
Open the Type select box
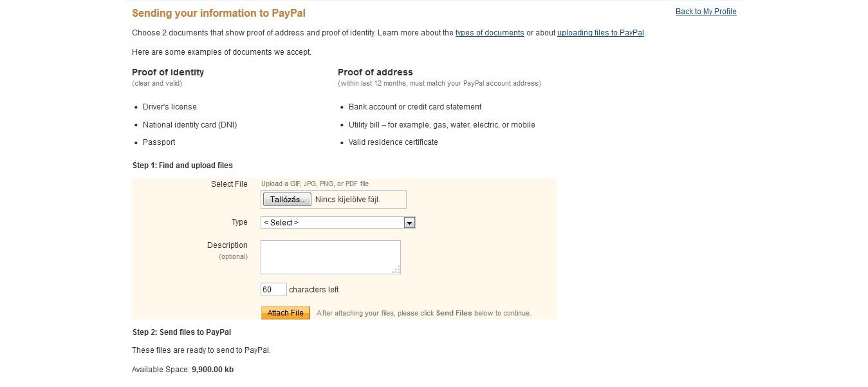coord(332,223)
